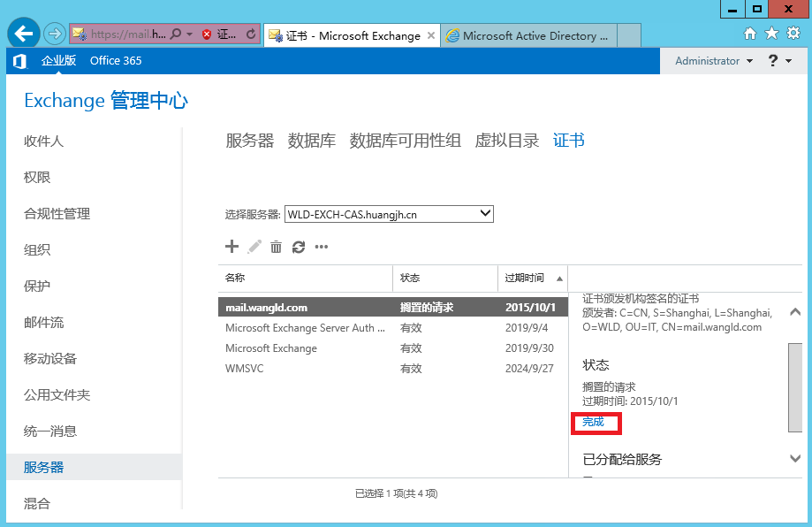Click the browser forward arrow button
This screenshot has width=812, height=527.
point(55,34)
